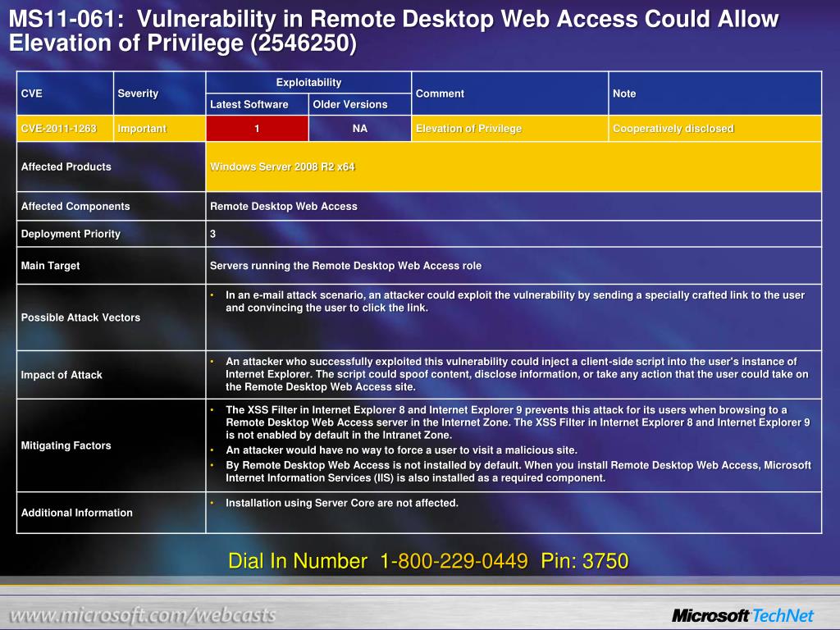This screenshot has height=630, width=840.
Task: Click the Microsoft TechNet logo
Action: [x=742, y=615]
